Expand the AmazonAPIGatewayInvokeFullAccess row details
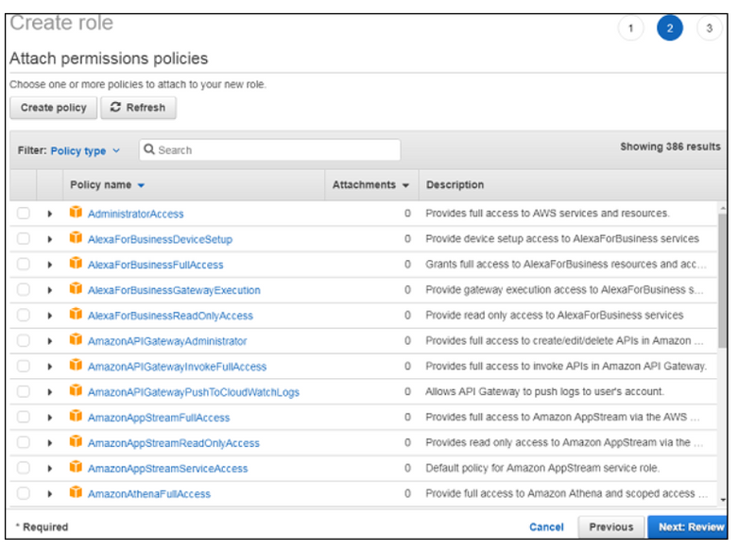This screenshot has height=550, width=756. tap(50, 367)
